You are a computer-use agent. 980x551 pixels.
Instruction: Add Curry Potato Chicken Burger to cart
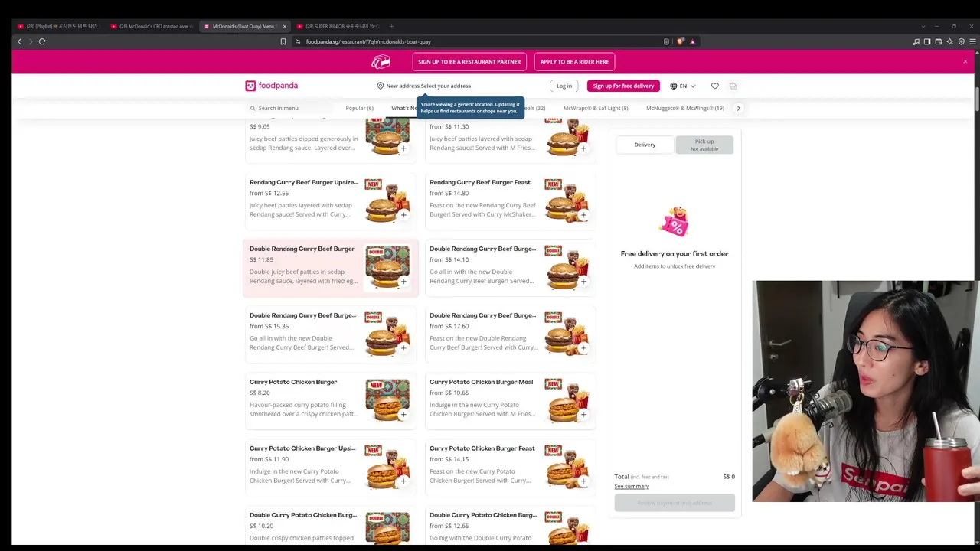pyautogui.click(x=403, y=415)
